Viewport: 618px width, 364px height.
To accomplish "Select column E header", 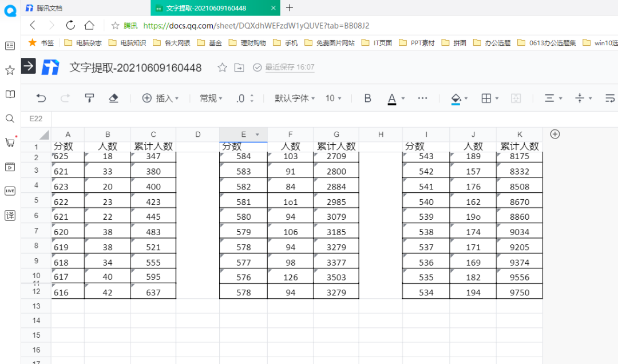I will [x=243, y=134].
